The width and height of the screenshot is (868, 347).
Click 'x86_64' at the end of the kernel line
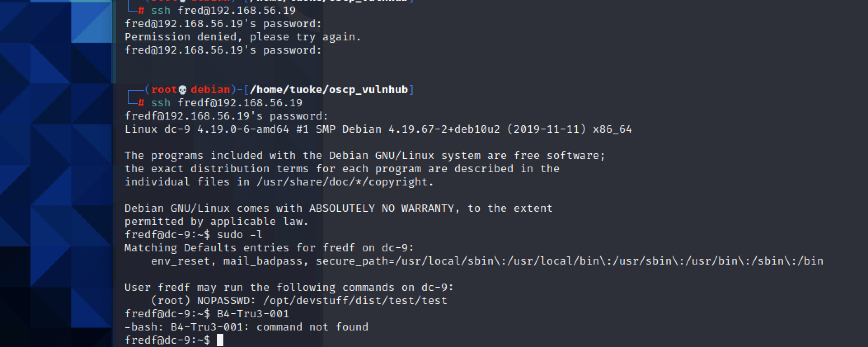click(612, 129)
